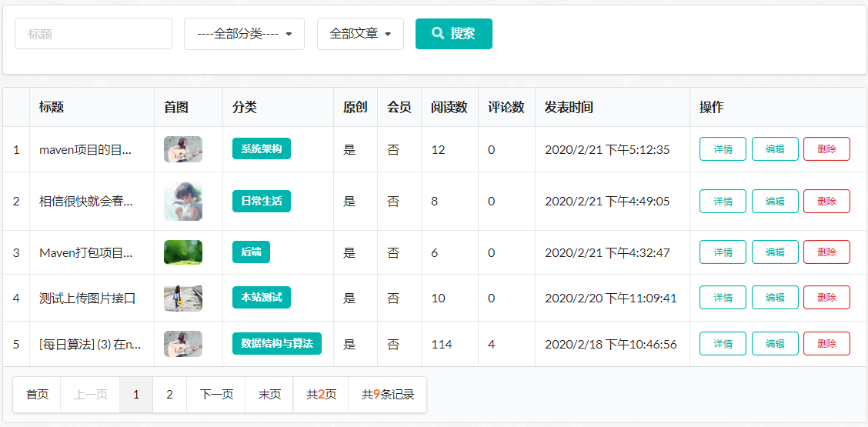Viewport: 868px width, 427px height.
Task: Click the timestamp 2020/2/20 下午11:09:41
Action: click(x=610, y=299)
